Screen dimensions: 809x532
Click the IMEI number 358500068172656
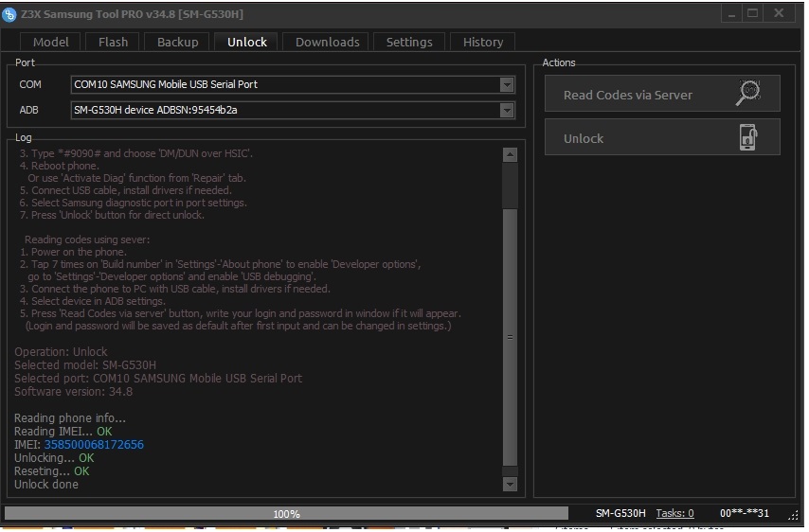(94, 445)
